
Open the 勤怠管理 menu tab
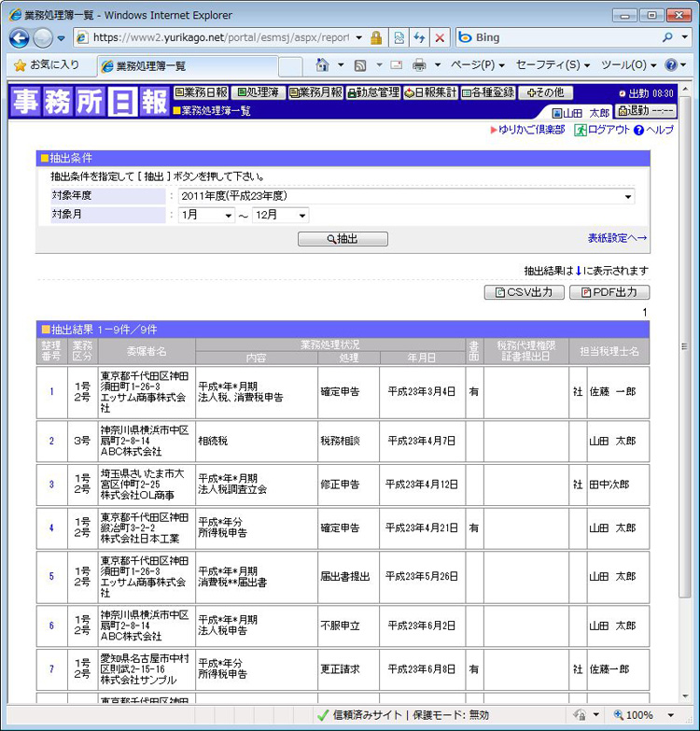click(x=373, y=92)
